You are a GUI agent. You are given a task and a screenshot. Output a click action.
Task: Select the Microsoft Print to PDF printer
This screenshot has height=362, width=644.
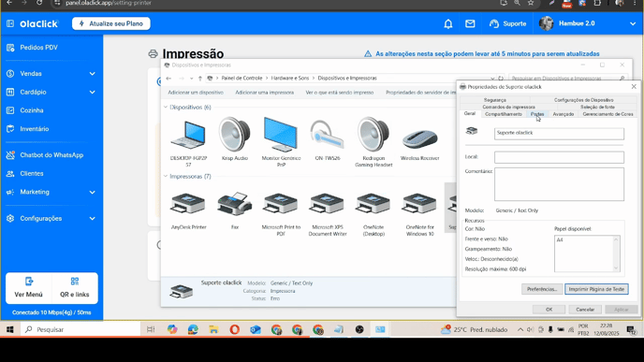coord(281,213)
